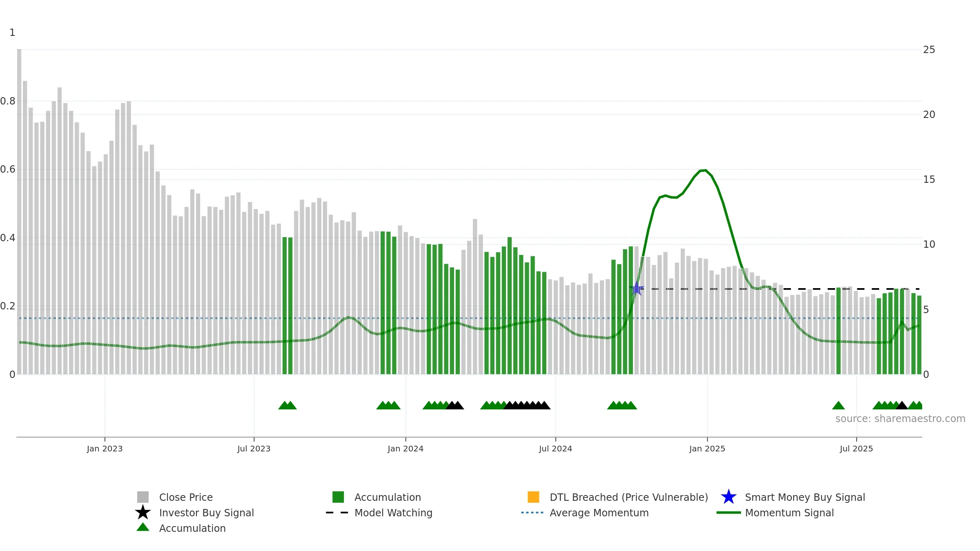Toggle the Momentum Signal legend label
The width and height of the screenshot is (980, 551).
[x=789, y=513]
